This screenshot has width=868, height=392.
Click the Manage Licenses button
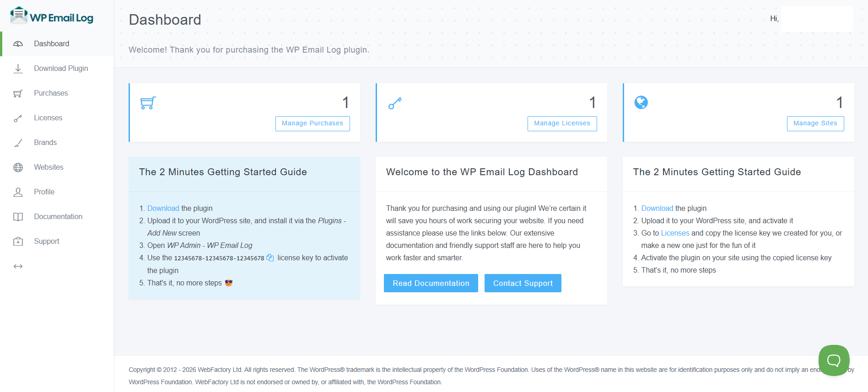(x=562, y=124)
